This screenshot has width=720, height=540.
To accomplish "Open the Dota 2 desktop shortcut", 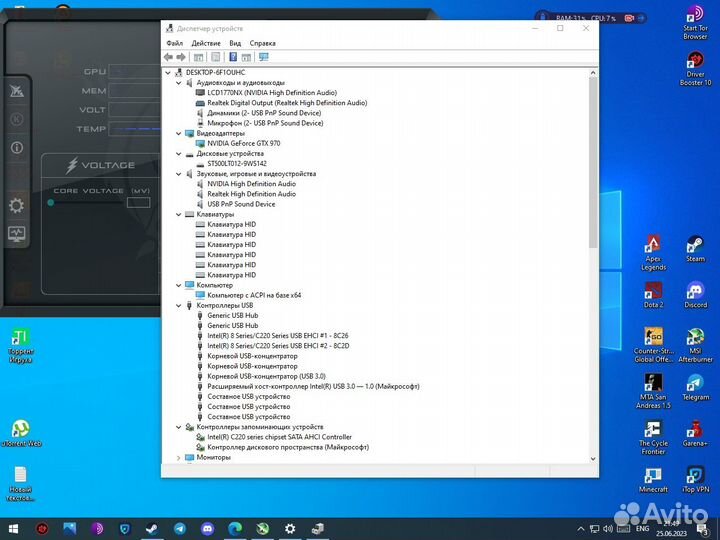I will [653, 295].
